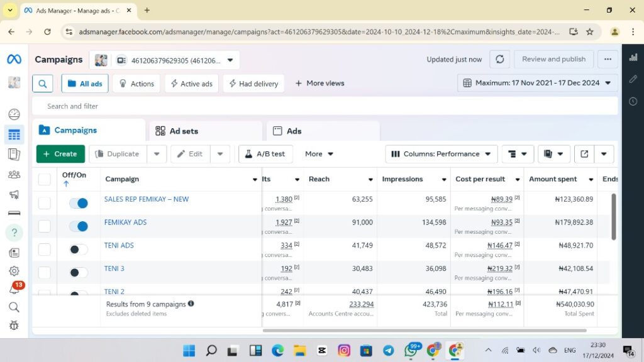644x362 pixels.
Task: Click the refresh data icon
Action: [x=499, y=59]
